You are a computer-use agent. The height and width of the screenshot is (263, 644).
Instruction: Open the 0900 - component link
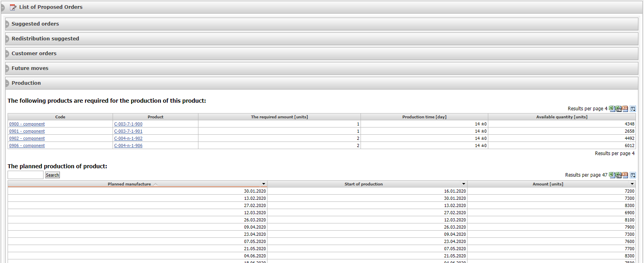point(27,124)
